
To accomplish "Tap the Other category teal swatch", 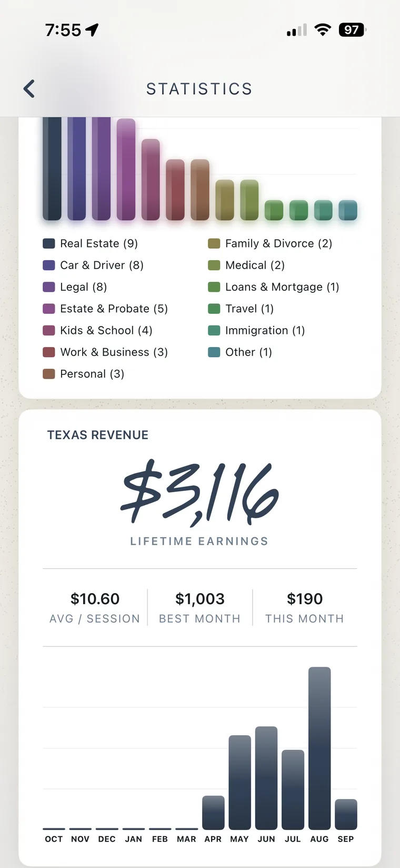I will point(214,352).
